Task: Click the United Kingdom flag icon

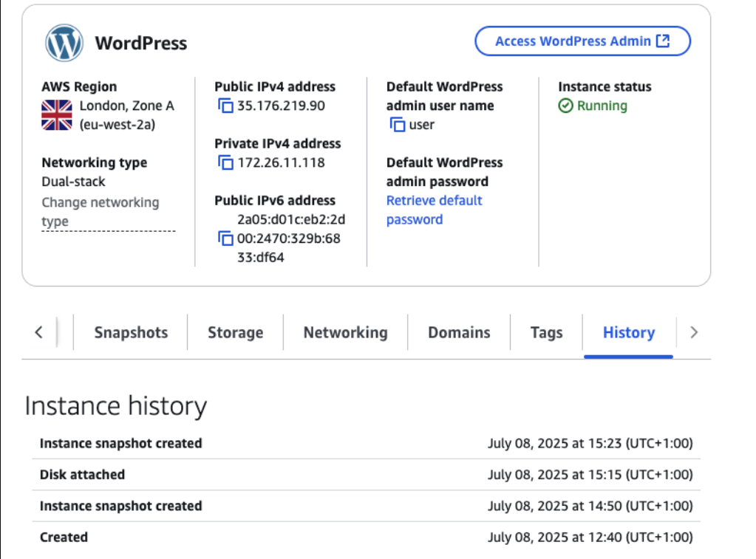Action: tap(57, 114)
